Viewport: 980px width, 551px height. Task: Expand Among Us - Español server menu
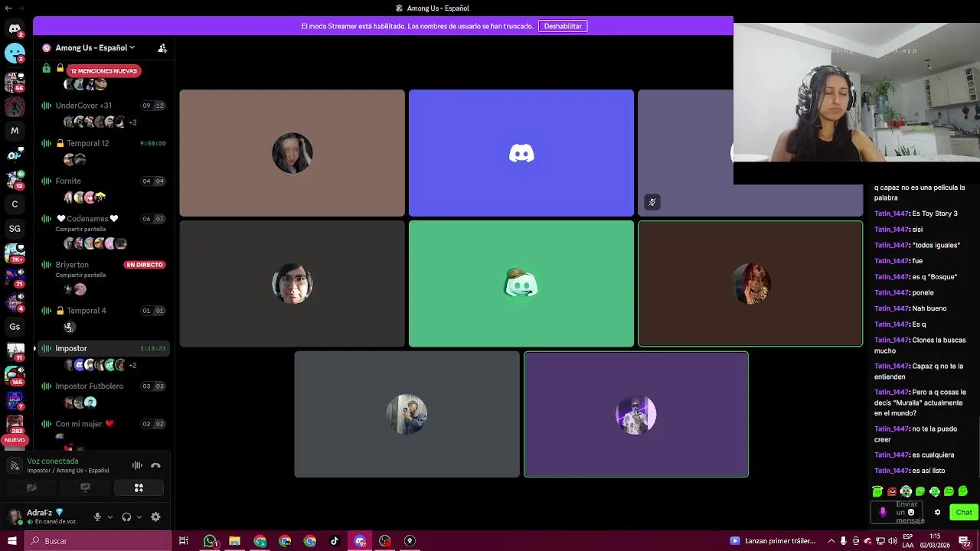(95, 47)
